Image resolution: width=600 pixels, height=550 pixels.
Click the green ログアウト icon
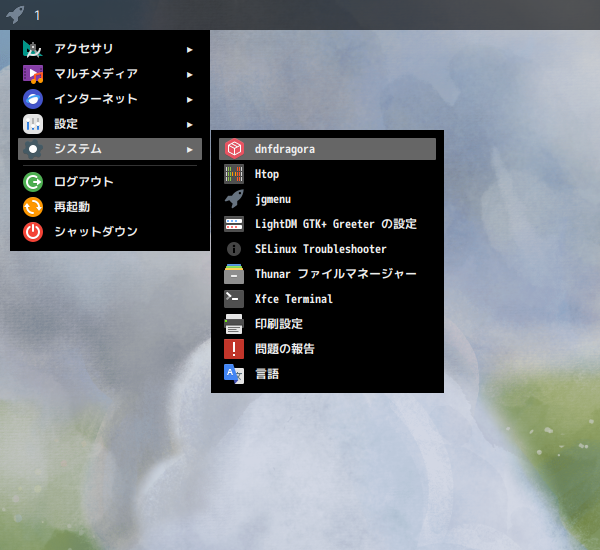coord(33,182)
